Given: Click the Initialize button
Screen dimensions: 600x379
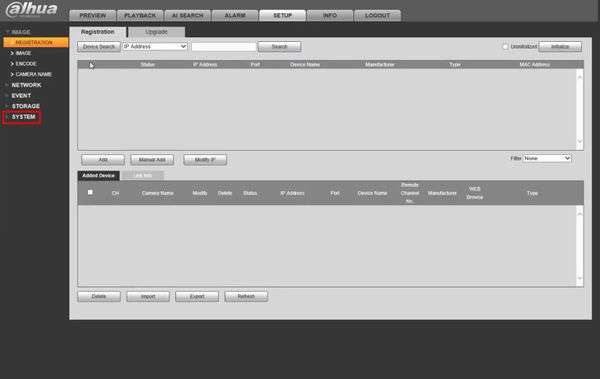Looking at the screenshot, I should [560, 47].
